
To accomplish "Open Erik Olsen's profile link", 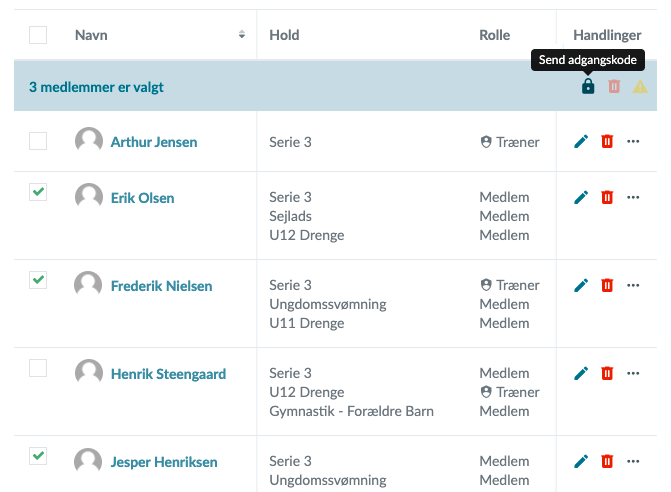I will (x=142, y=198).
